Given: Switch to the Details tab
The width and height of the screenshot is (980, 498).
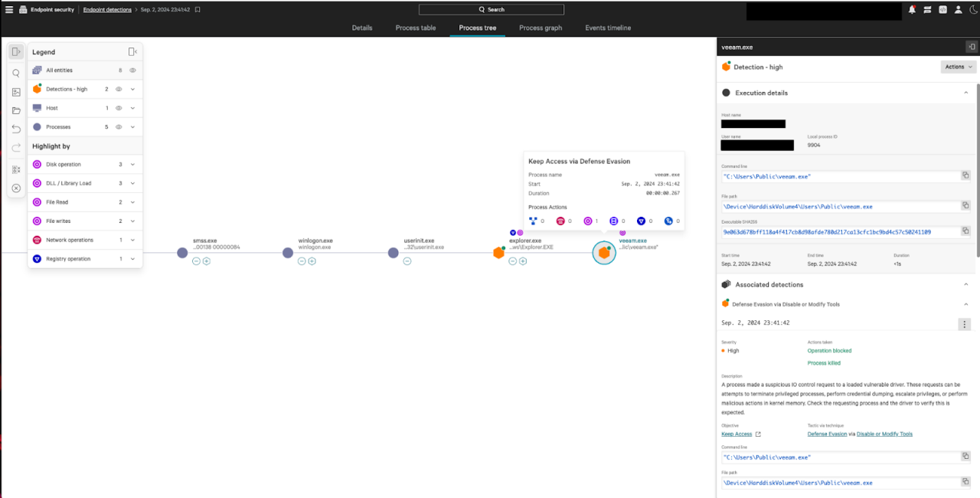Looking at the screenshot, I should (x=362, y=28).
